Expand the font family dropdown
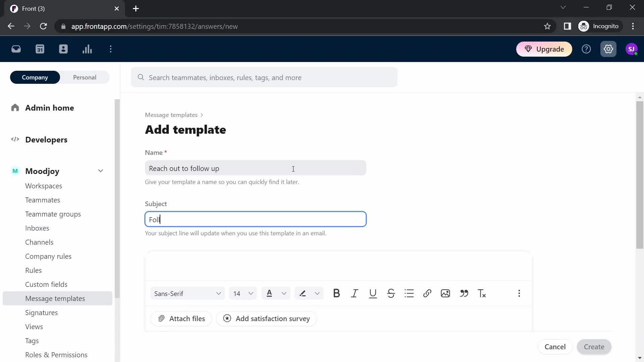Viewport: 644px width, 362px height. point(218,294)
